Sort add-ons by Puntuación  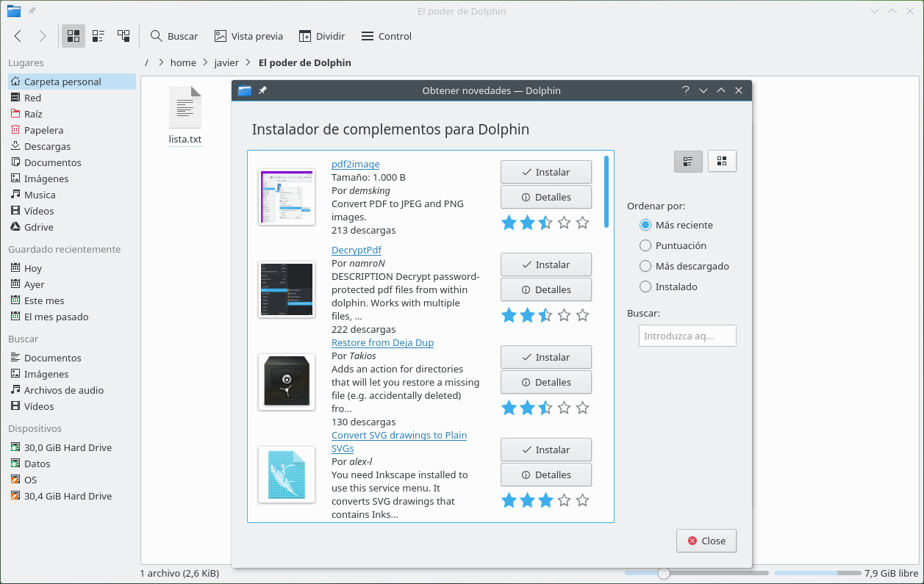coord(673,245)
